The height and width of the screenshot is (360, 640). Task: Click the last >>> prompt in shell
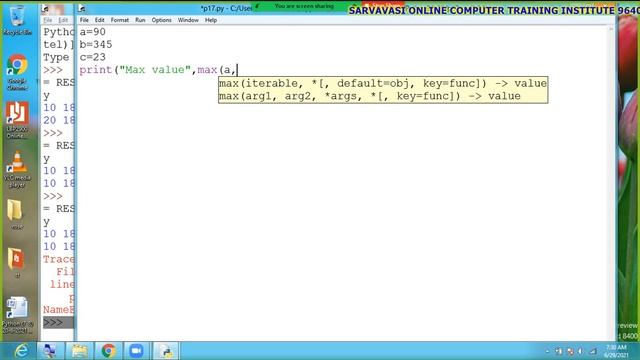tap(53, 322)
